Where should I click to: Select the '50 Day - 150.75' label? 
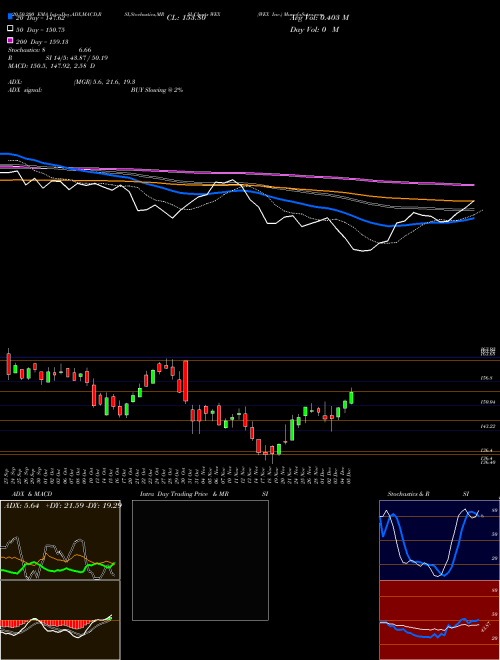(40, 29)
